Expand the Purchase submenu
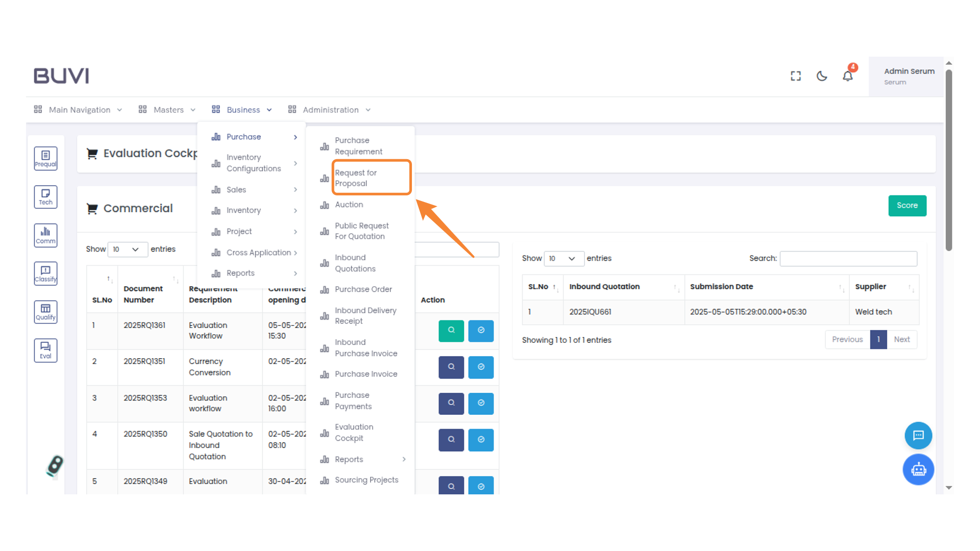The image size is (980, 551). 244,137
